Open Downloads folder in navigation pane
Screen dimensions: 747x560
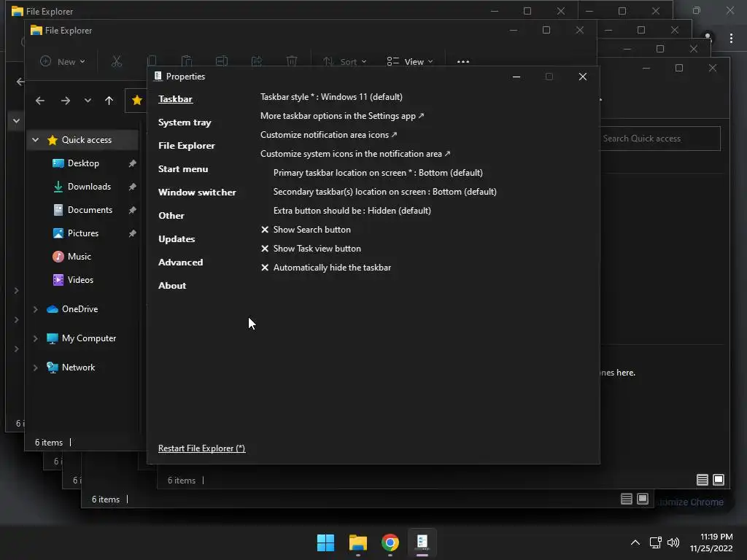click(x=89, y=187)
